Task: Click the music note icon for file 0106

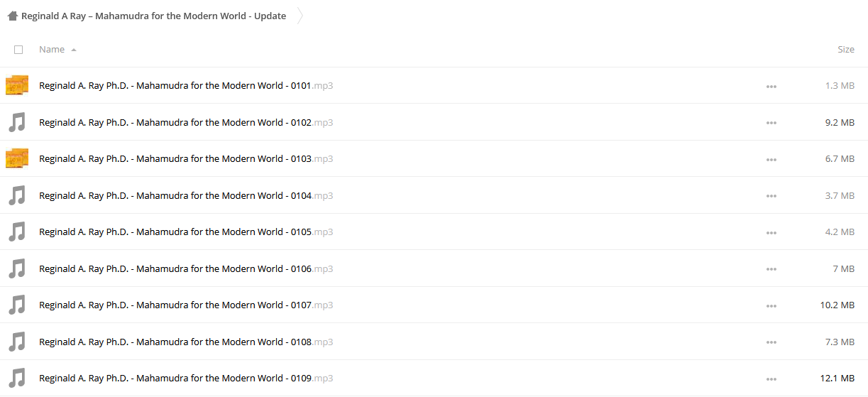Action: (17, 268)
